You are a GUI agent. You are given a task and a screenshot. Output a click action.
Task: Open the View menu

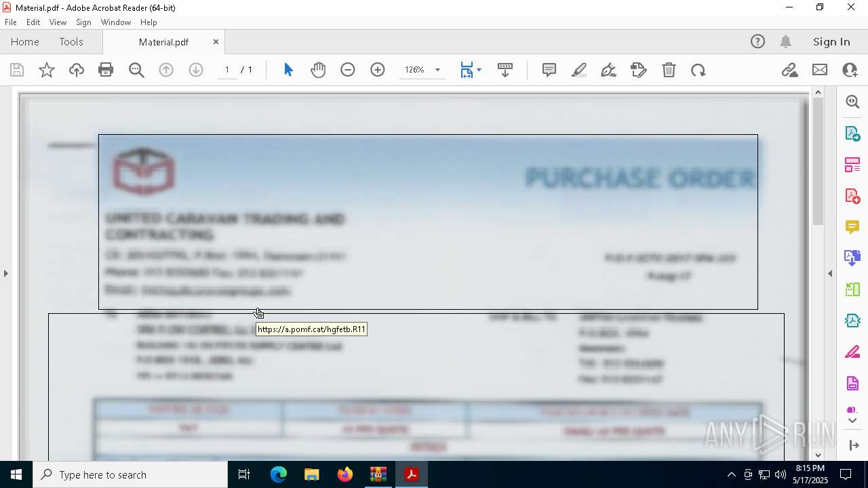(58, 22)
